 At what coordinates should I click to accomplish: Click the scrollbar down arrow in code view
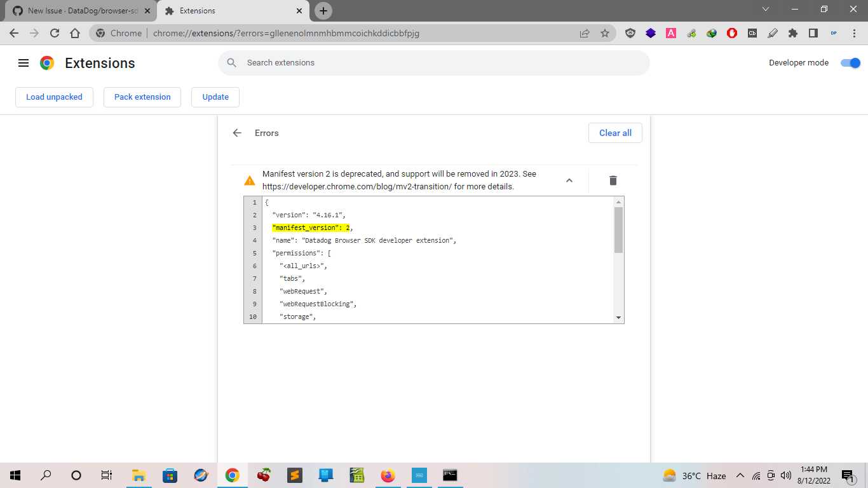click(618, 316)
